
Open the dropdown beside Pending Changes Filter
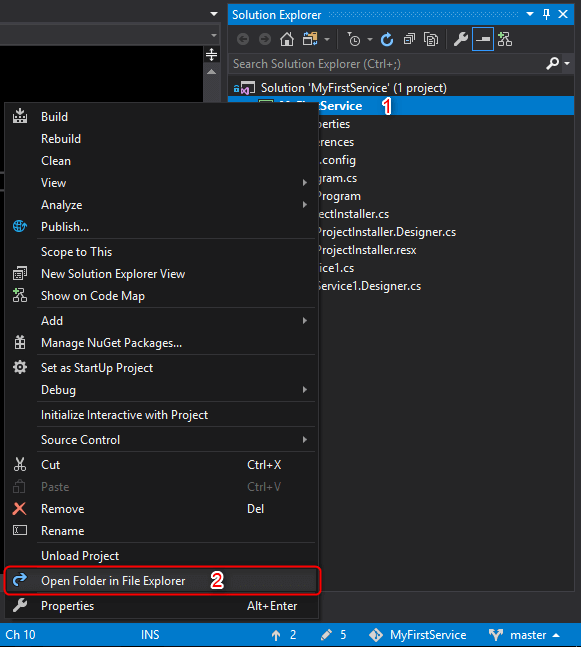[x=370, y=40]
